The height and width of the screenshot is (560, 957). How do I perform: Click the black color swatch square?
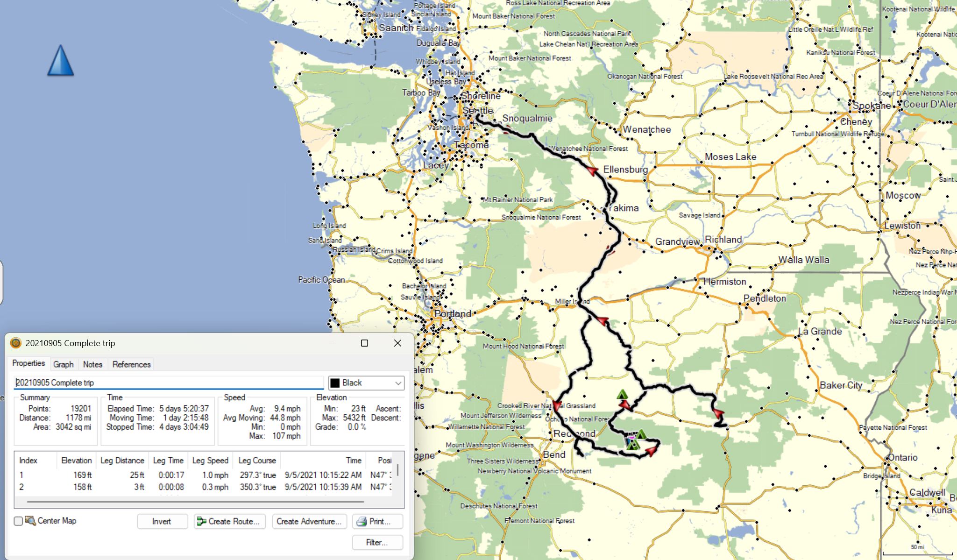[x=335, y=383]
